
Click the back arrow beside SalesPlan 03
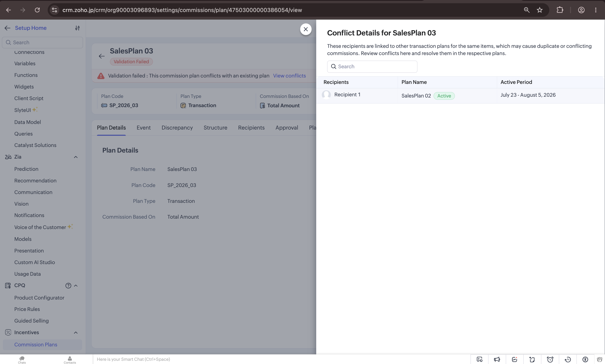point(102,56)
